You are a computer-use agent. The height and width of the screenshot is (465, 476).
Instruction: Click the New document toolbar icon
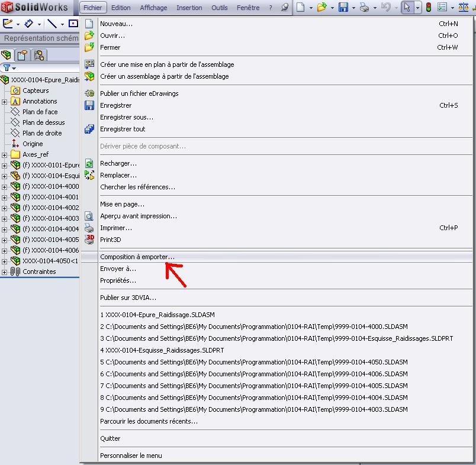click(300, 7)
